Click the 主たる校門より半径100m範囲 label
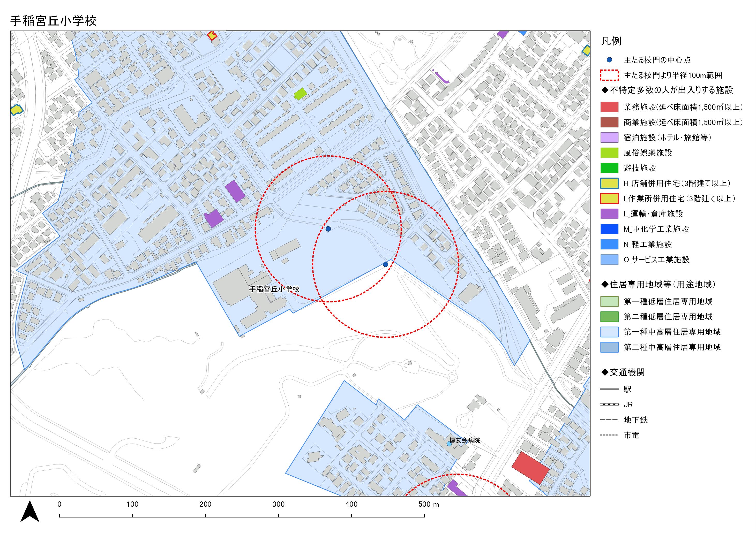 click(x=673, y=75)
